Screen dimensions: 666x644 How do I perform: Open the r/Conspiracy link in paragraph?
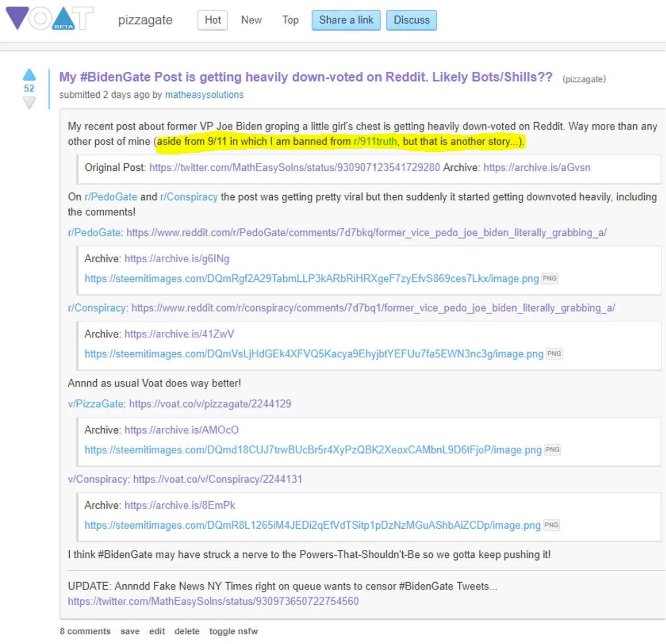click(189, 197)
